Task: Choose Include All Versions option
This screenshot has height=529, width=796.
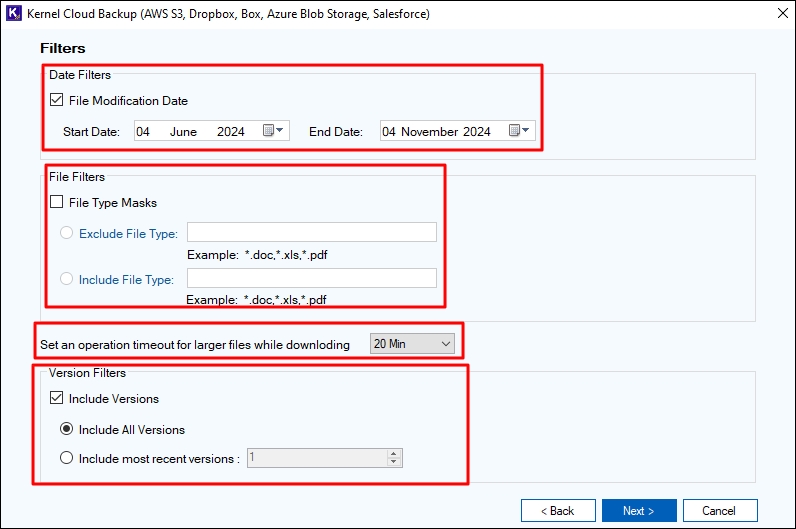Action: pos(67,429)
